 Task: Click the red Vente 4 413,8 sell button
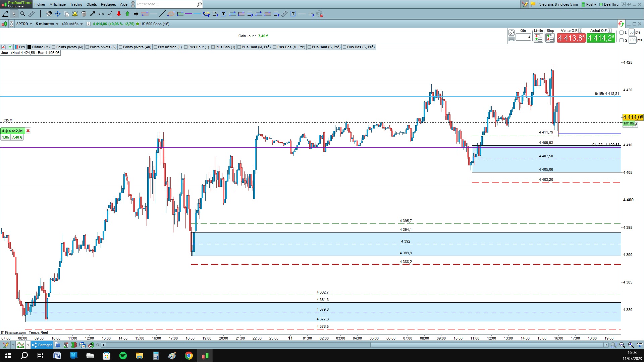click(x=571, y=38)
